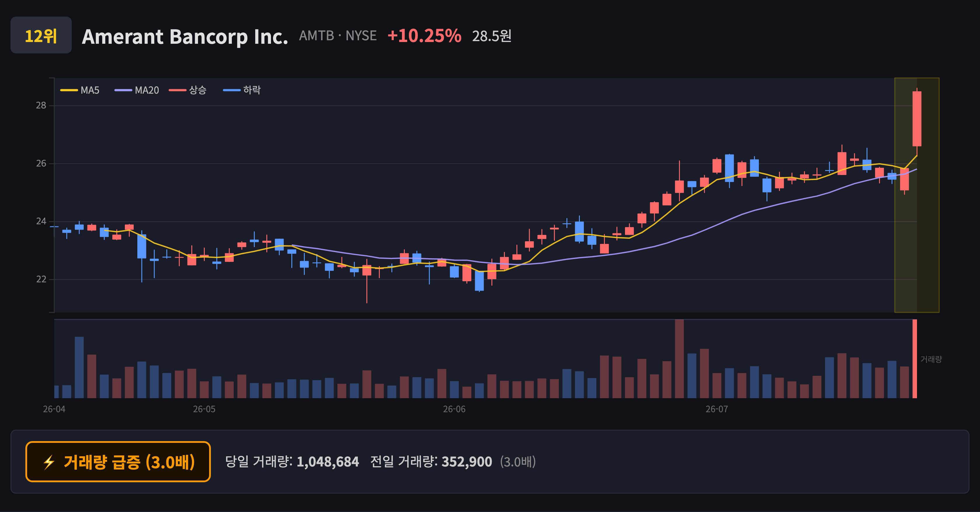Click the yellow MA5 legend line swatch
The image size is (980, 512).
(x=69, y=90)
